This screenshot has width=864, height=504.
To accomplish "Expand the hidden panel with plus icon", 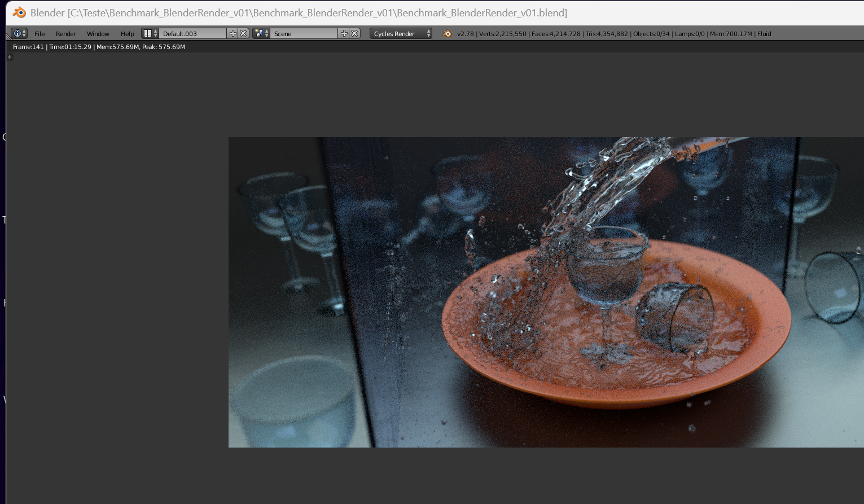I will tap(10, 57).
